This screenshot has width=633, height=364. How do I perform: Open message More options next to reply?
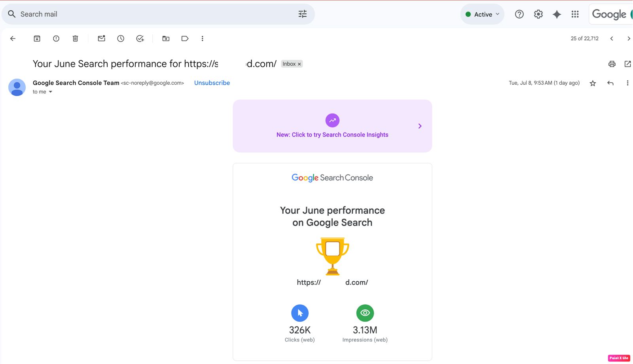click(x=627, y=83)
